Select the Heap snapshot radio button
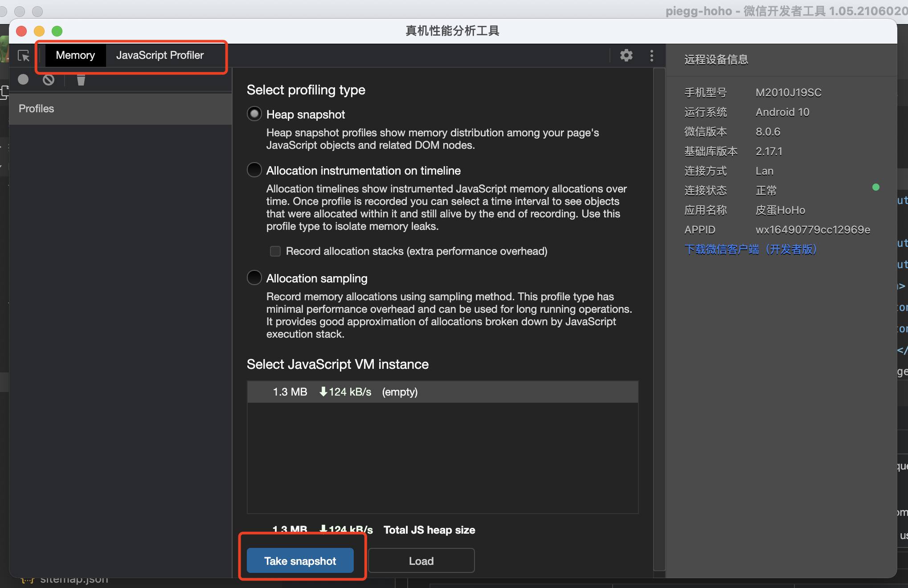908x588 pixels. (254, 114)
